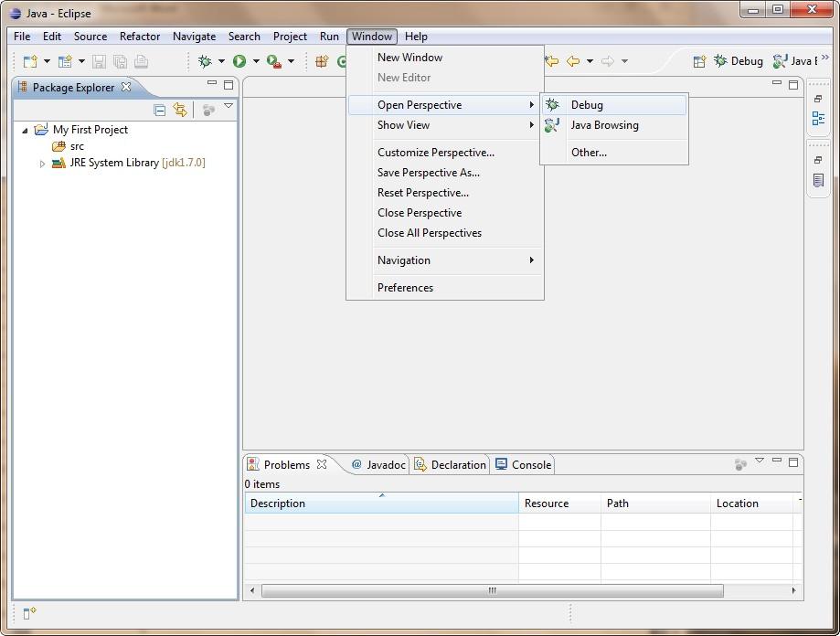Choose Close Perspective
Screen dimensions: 840x636
tap(445, 213)
